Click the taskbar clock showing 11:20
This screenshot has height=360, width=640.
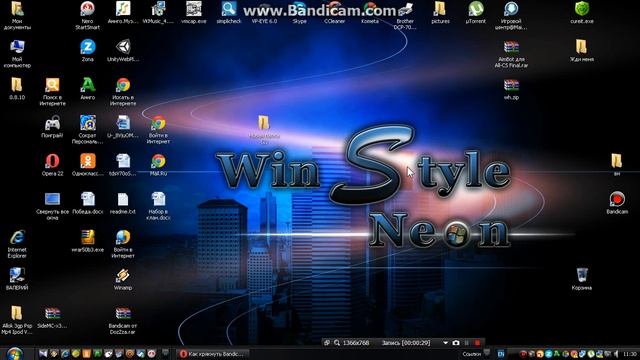pyautogui.click(x=630, y=354)
